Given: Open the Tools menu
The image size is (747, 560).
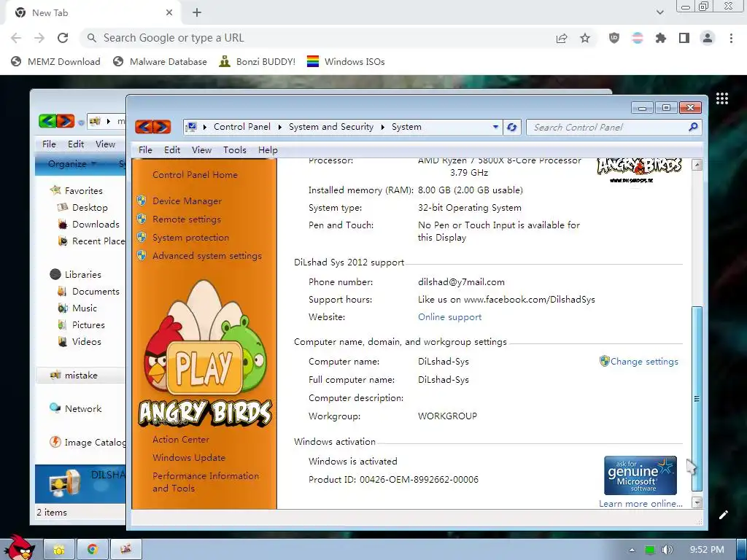Looking at the screenshot, I should [235, 150].
